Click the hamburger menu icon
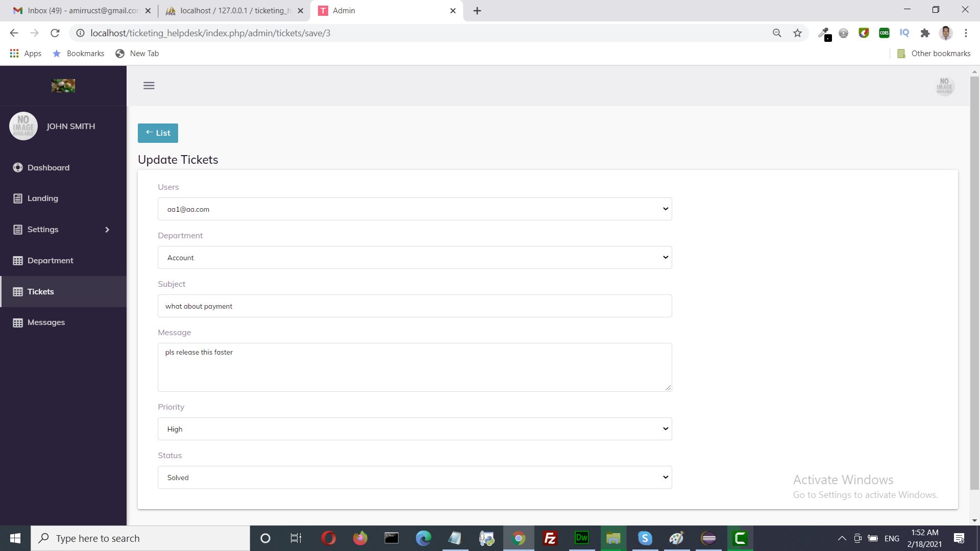The width and height of the screenshot is (980, 551). tap(149, 86)
